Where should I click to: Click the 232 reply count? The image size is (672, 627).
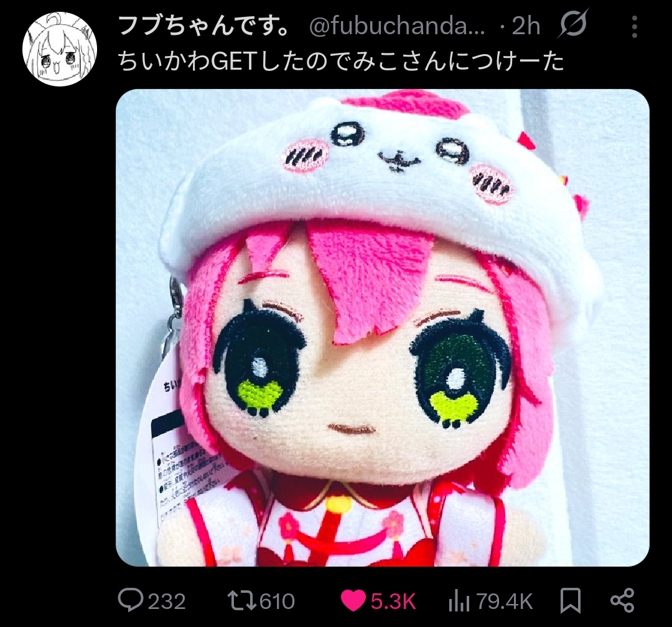point(167,601)
